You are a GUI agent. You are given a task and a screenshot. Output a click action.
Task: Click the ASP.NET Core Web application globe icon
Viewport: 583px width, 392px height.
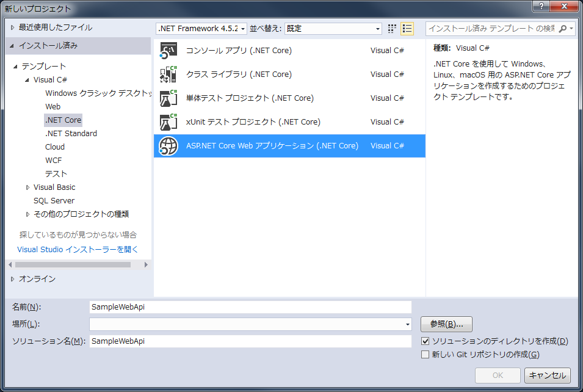[168, 146]
